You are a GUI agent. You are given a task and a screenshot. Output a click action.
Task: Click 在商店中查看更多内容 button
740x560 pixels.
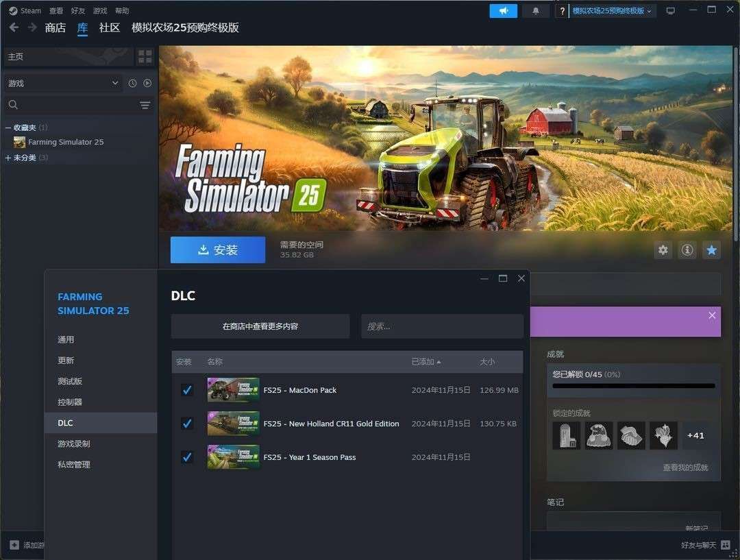point(260,326)
